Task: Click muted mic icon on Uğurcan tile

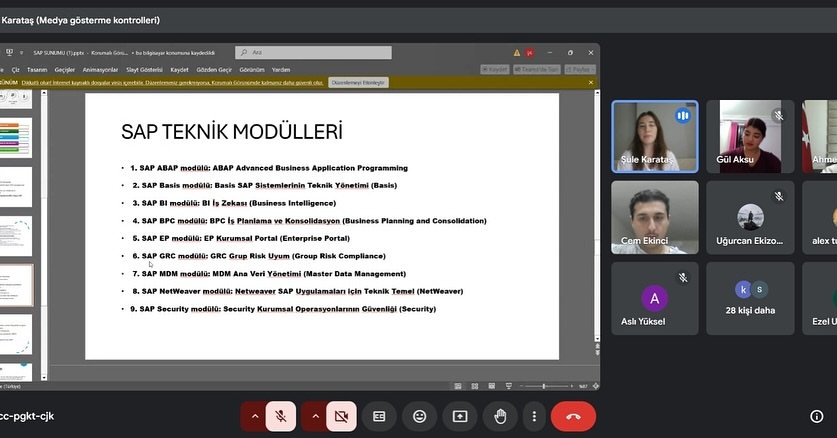Action: (x=779, y=196)
